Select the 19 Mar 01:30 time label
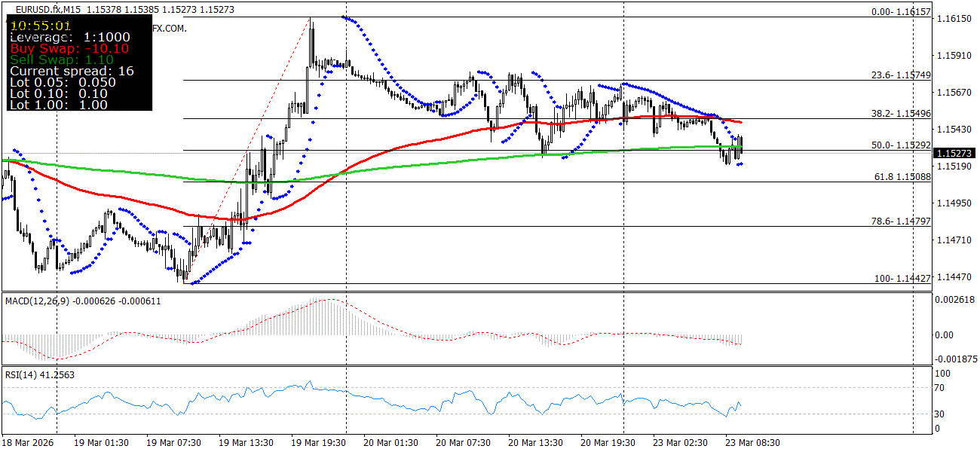 [101, 443]
